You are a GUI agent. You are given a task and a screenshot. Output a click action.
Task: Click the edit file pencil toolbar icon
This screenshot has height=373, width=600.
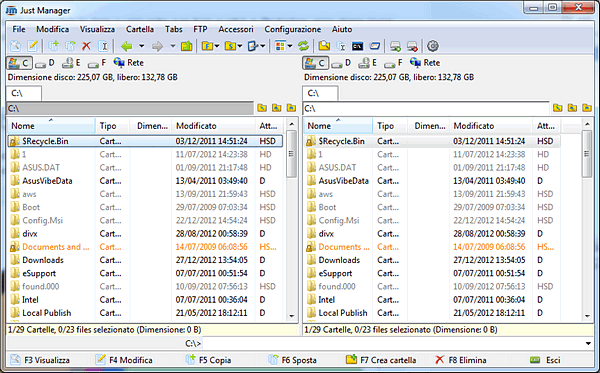(x=33, y=46)
